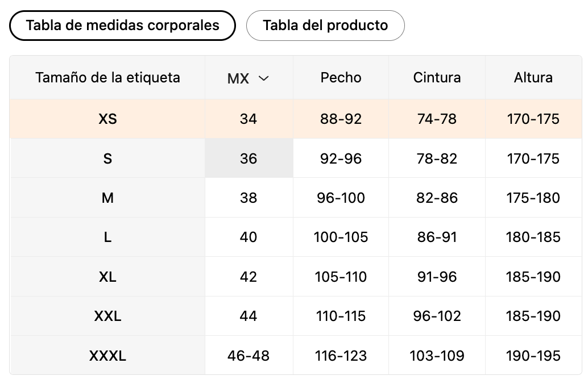
Task: Click the Cintura column header
Action: [437, 77]
